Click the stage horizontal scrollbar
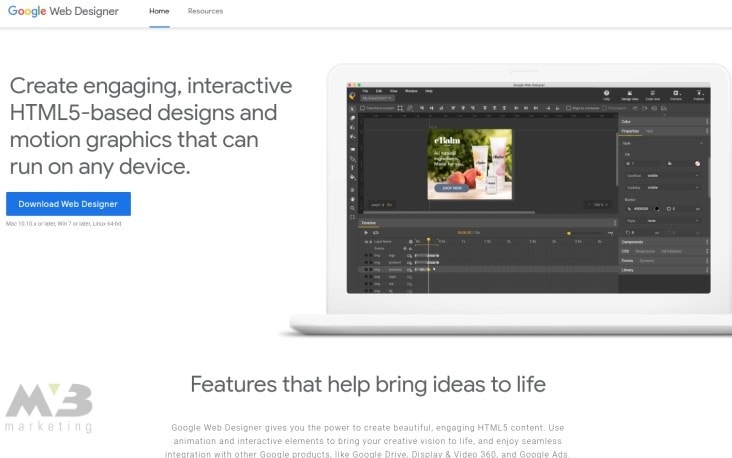The image size is (732, 458). click(448, 212)
